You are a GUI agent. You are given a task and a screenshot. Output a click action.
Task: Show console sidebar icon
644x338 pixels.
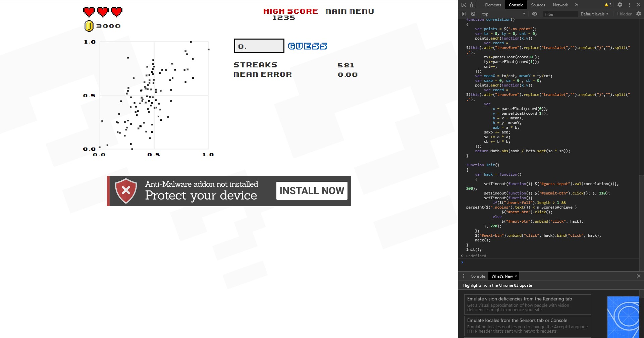(x=464, y=14)
